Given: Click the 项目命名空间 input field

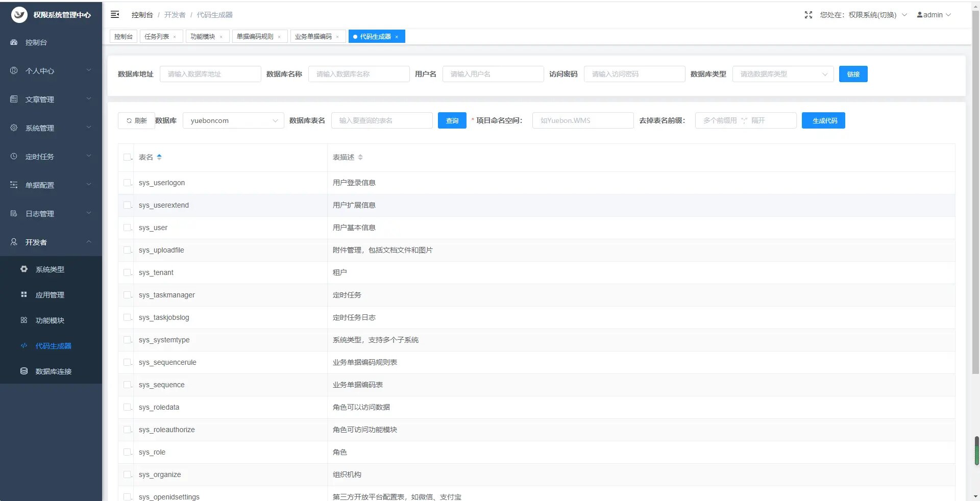Looking at the screenshot, I should pyautogui.click(x=582, y=120).
